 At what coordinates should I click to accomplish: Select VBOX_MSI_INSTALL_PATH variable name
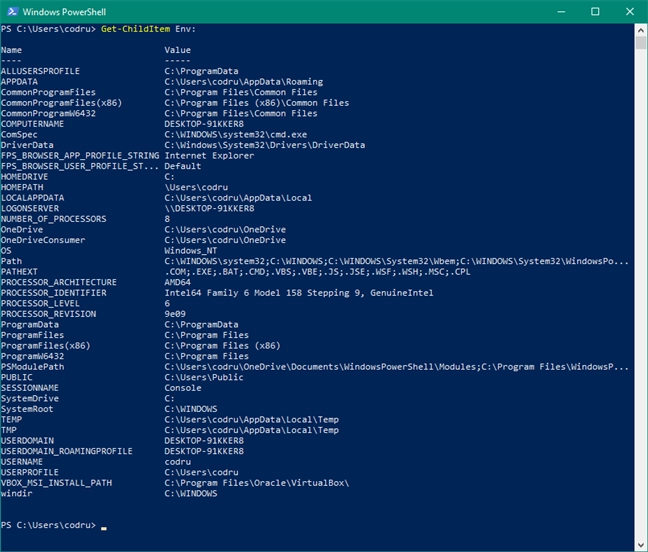click(56, 483)
